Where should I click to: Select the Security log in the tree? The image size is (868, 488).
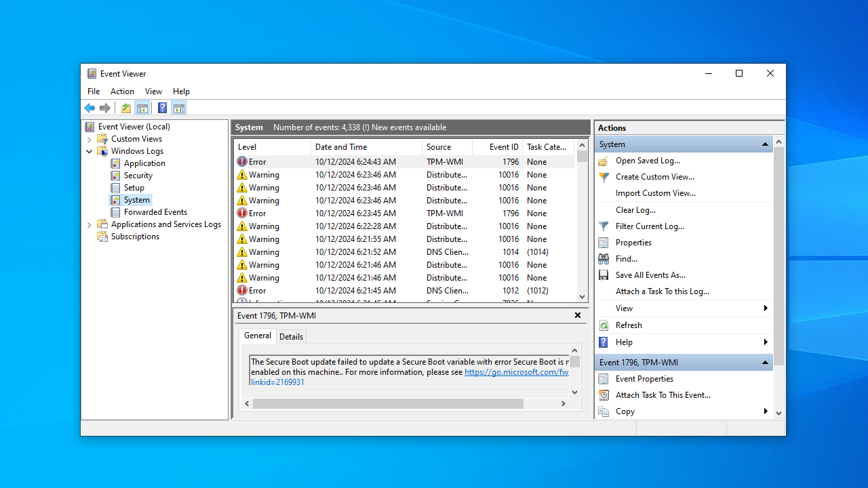tap(138, 176)
